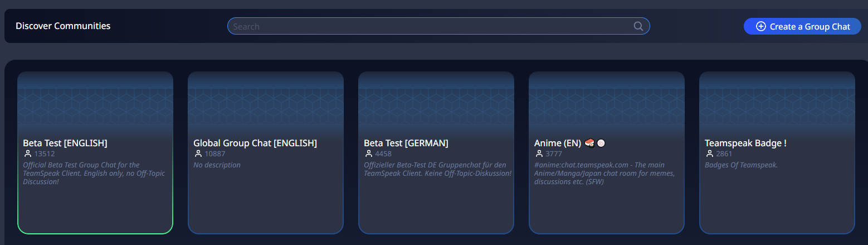868x245 pixels.
Task: Click the 'Badges Of Teamspeak.' description
Action: (741, 165)
